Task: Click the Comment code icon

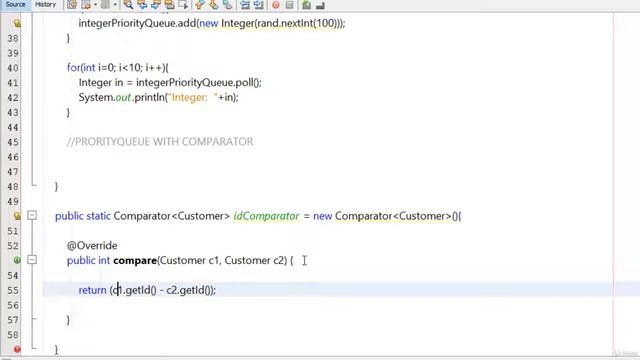Action: pyautogui.click(x=306, y=5)
